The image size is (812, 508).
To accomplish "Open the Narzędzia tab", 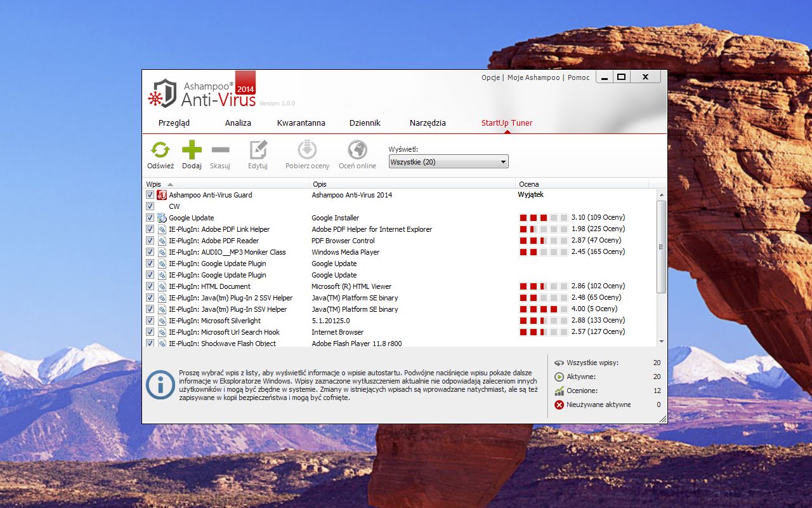I will 428,123.
